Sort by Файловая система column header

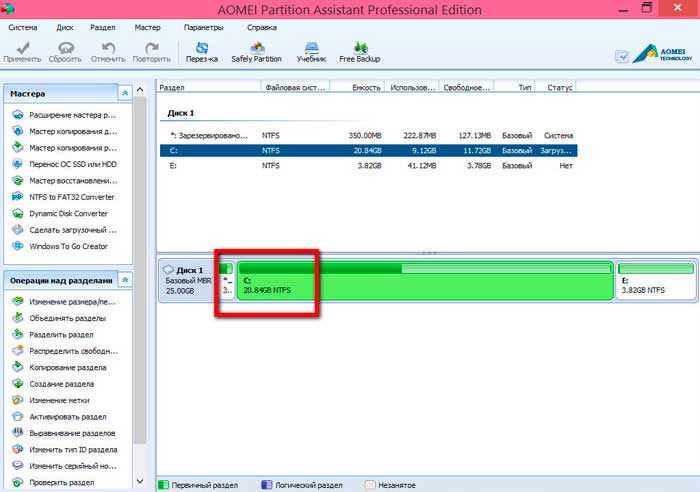point(295,88)
